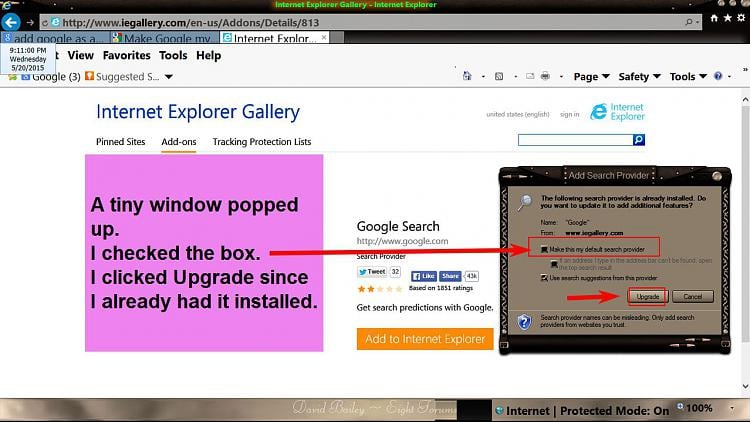Check Make this my default search provider
The width and height of the screenshot is (750, 422).
544,249
